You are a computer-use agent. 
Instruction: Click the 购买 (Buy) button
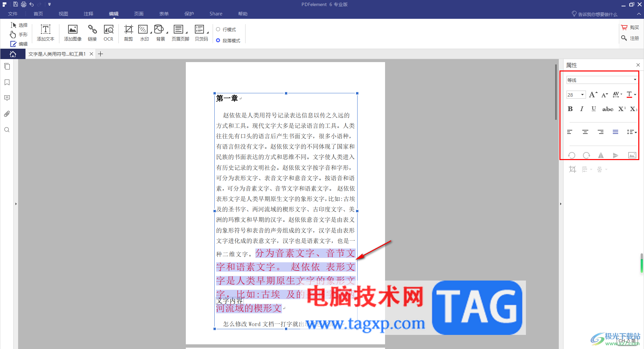click(630, 28)
